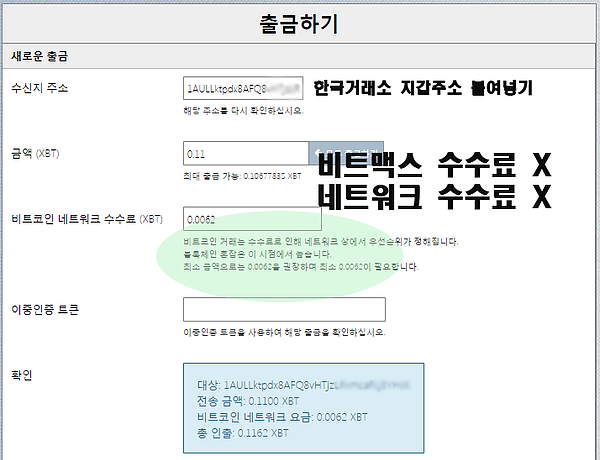The width and height of the screenshot is (600, 460).
Task: Click the 비트코인 네트워크 수수료 (XBT) label
Action: coord(86,219)
